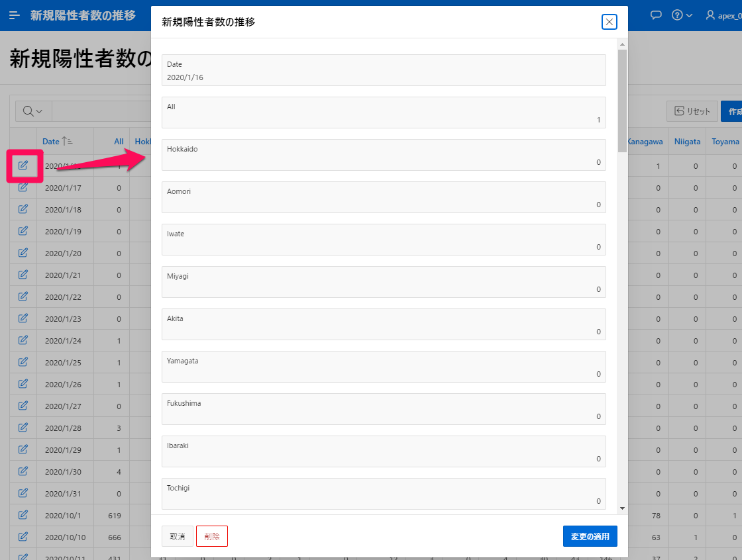Image resolution: width=742 pixels, height=560 pixels.
Task: Click the dialog vertical scrollbar thumb
Action: click(x=622, y=101)
